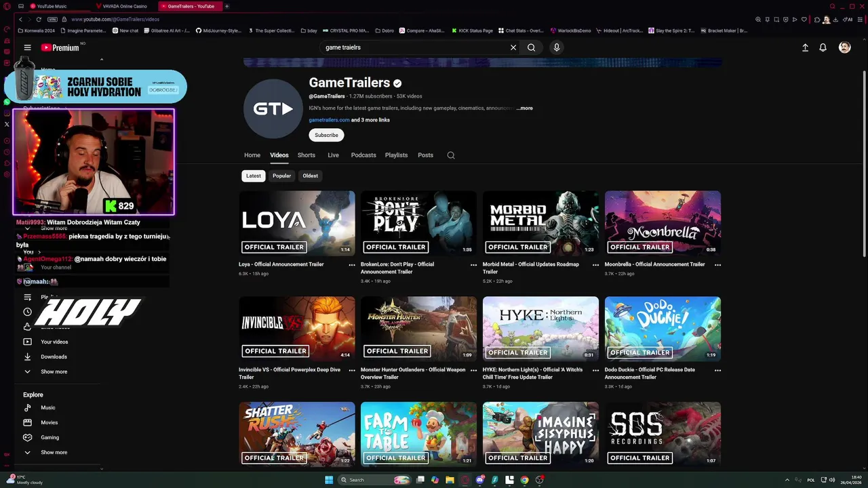Open Moonbrella Official Announcement Trailer title
This screenshot has height=488, width=868.
(x=654, y=264)
